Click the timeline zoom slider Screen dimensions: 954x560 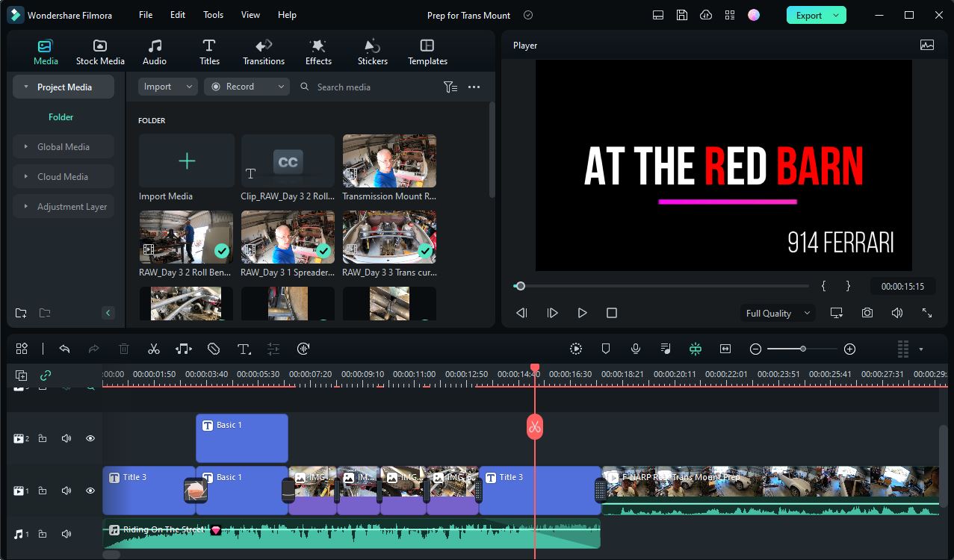coord(802,349)
